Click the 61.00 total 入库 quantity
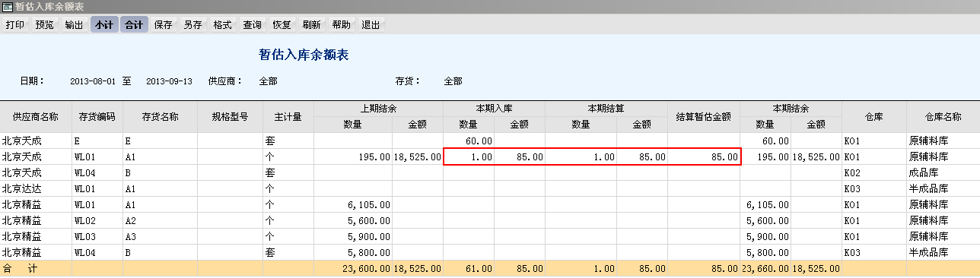Image resolution: width=980 pixels, height=278 pixels. [469, 268]
